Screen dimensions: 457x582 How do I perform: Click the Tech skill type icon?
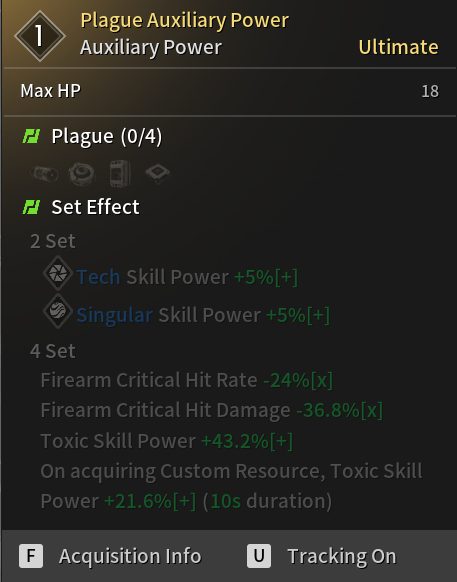coord(58,273)
